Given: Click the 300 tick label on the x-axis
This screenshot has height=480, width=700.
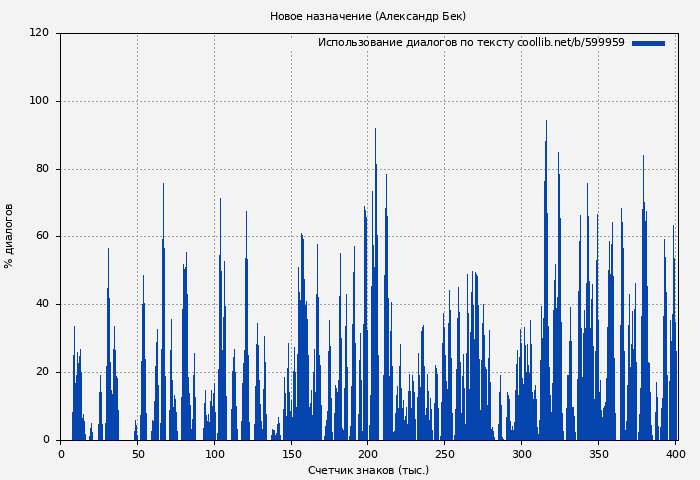Looking at the screenshot, I should point(522,454).
